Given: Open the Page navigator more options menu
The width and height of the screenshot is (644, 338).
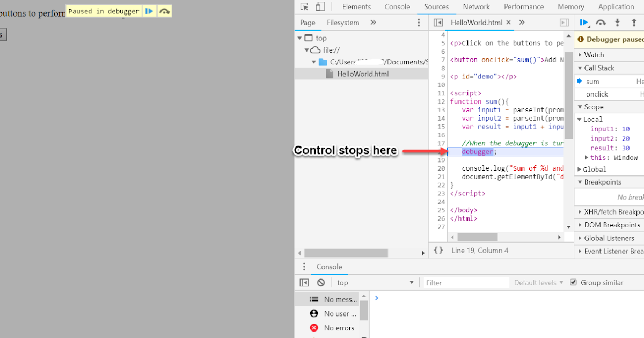Looking at the screenshot, I should (419, 23).
